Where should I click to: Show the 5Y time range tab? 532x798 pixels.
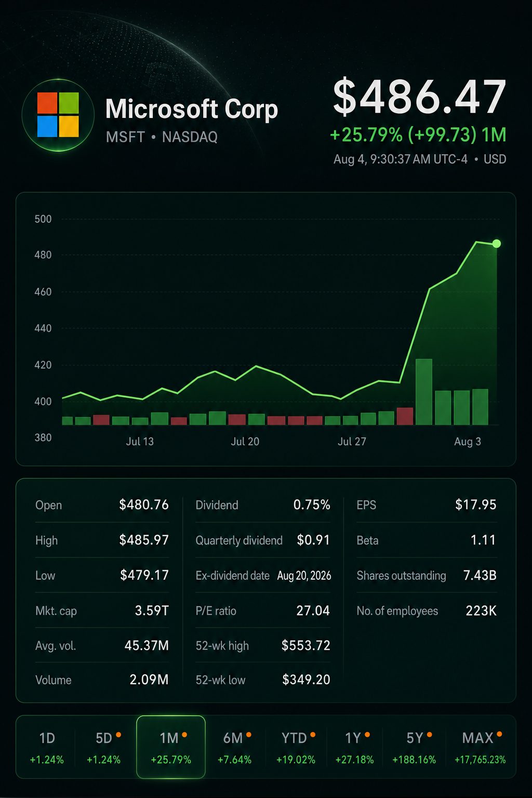(x=414, y=748)
